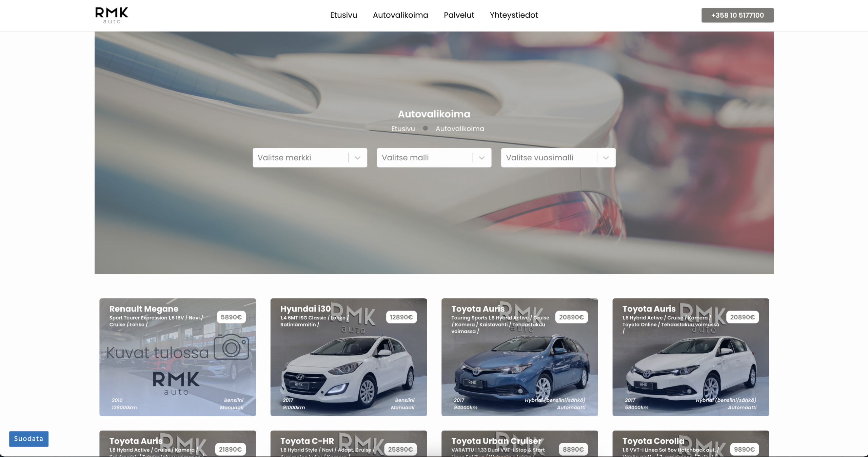
Task: Open the Valitse vuosimalli dropdown
Action: (x=558, y=158)
